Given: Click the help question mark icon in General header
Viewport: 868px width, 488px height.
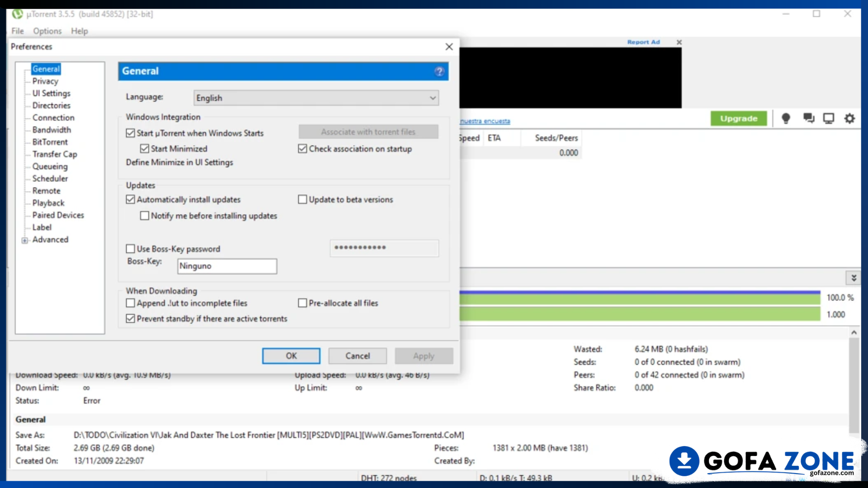Looking at the screenshot, I should [x=439, y=71].
